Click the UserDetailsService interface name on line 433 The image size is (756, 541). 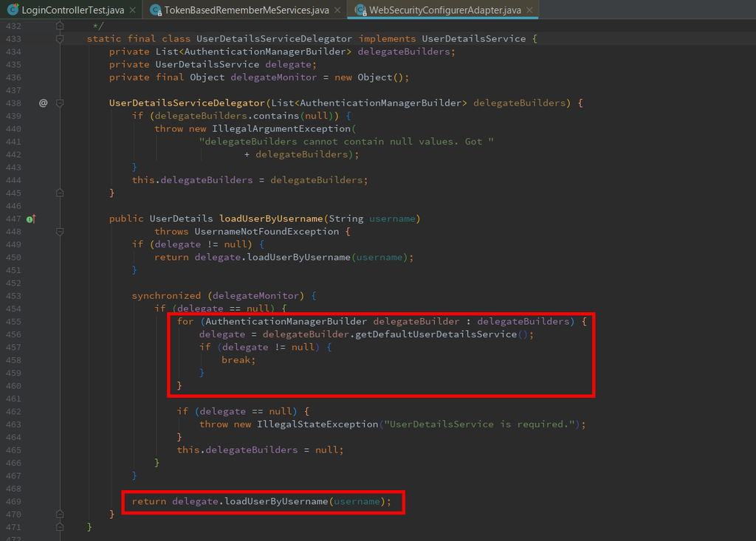pyautogui.click(x=474, y=38)
